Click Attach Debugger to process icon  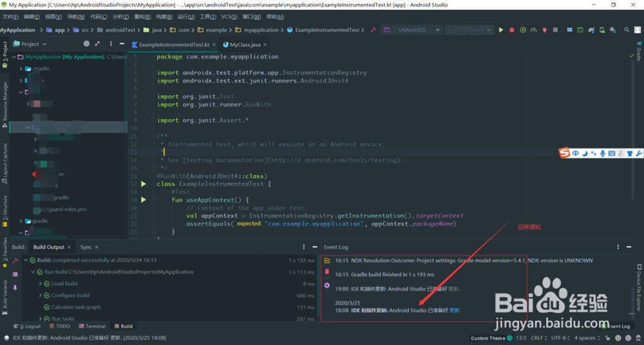545,30
